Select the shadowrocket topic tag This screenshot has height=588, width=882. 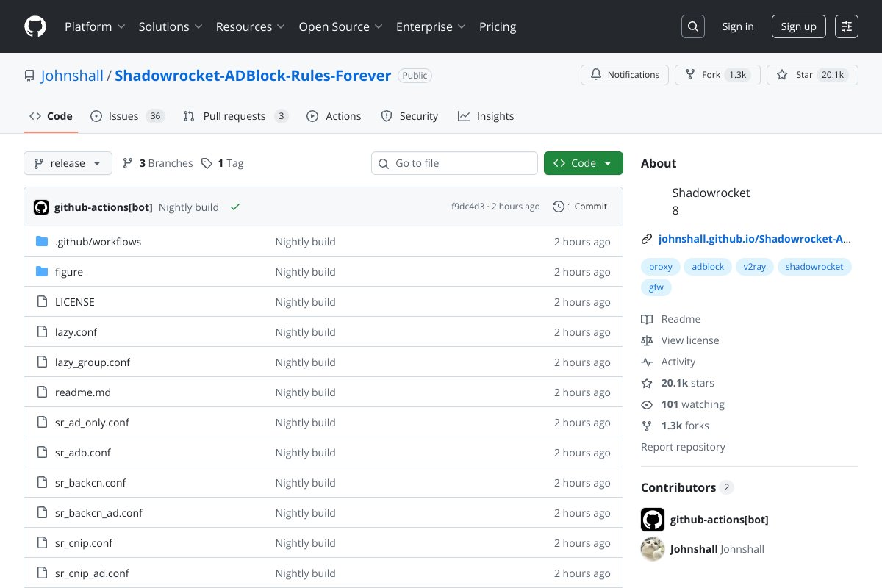pyautogui.click(x=814, y=267)
